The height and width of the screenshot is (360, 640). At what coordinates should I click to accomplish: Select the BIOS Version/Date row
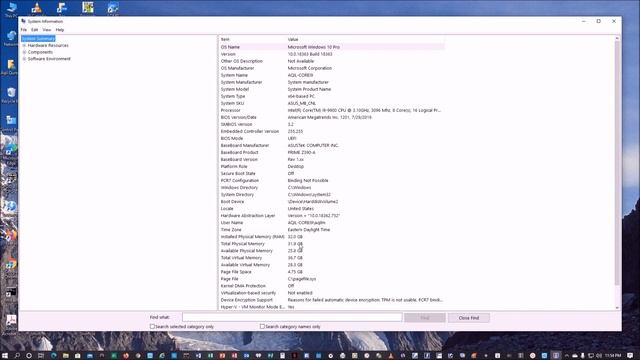[x=332, y=117]
